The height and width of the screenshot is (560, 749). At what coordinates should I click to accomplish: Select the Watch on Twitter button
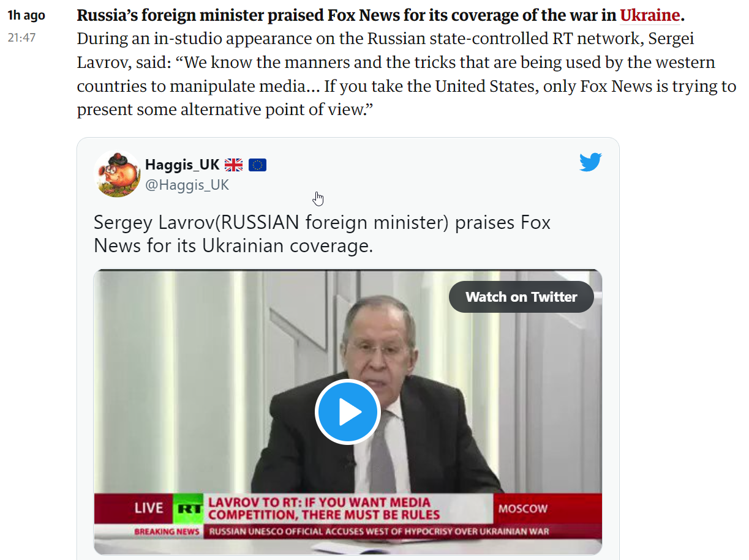click(x=521, y=297)
